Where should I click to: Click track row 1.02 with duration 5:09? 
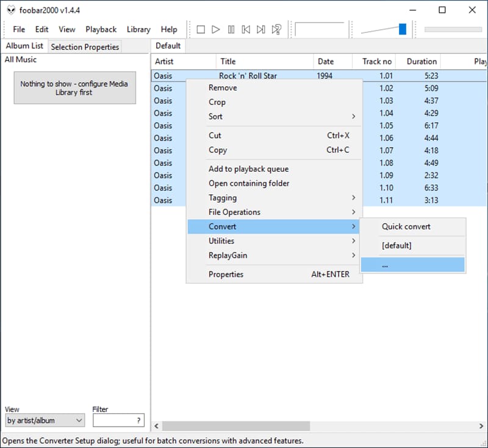(425, 88)
